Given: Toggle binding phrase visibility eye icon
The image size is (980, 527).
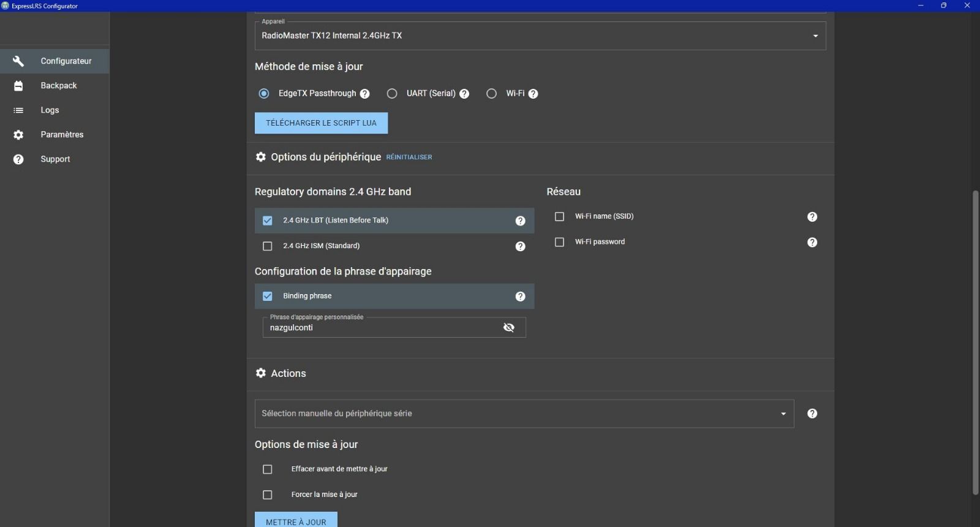Looking at the screenshot, I should tap(509, 328).
